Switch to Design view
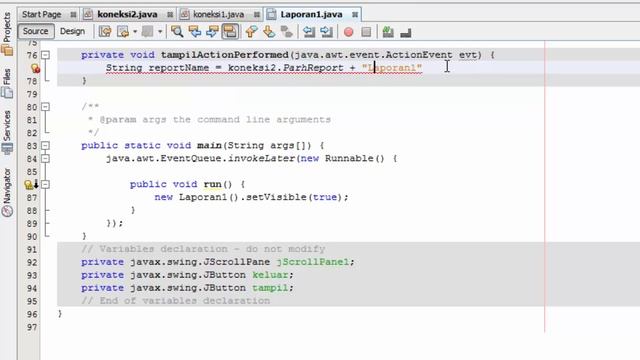The image size is (640, 360). click(72, 31)
